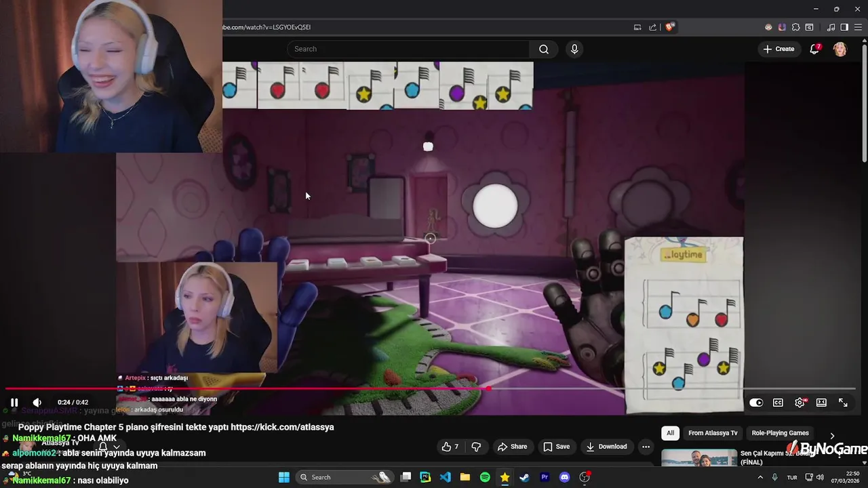
Task: Toggle the autoplay switch
Action: click(756, 403)
